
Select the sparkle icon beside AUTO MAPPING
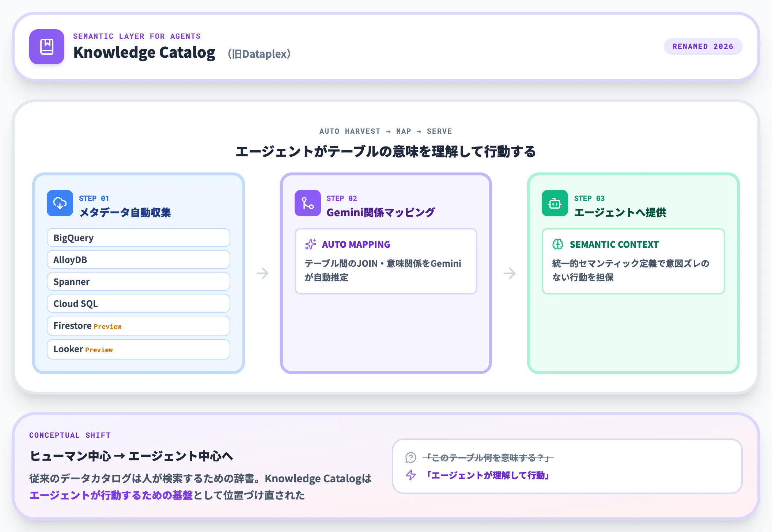coord(310,244)
